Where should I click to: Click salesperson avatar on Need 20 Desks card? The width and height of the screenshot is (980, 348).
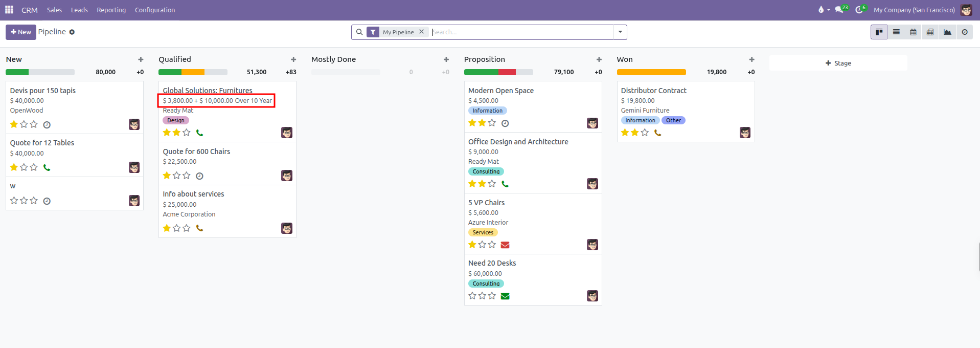(592, 296)
